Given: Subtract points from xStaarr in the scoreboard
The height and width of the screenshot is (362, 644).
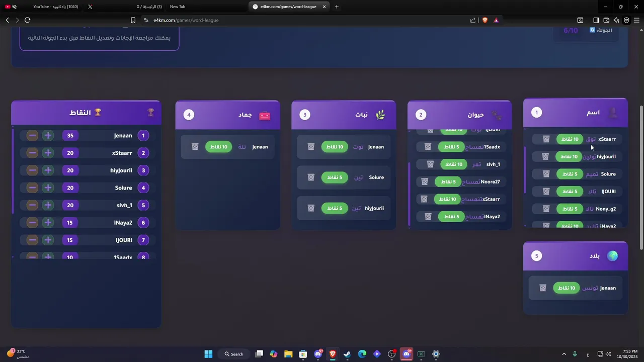Looking at the screenshot, I should [32, 153].
